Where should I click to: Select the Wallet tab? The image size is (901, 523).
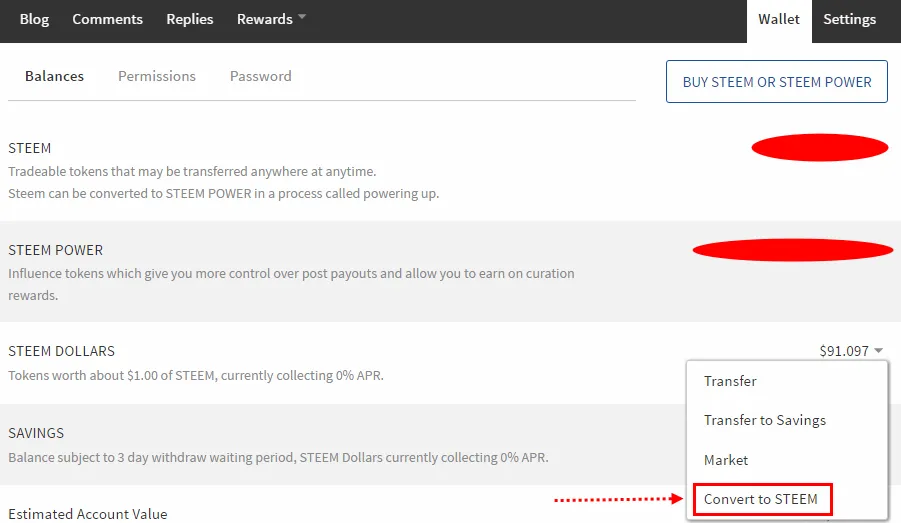[x=779, y=19]
